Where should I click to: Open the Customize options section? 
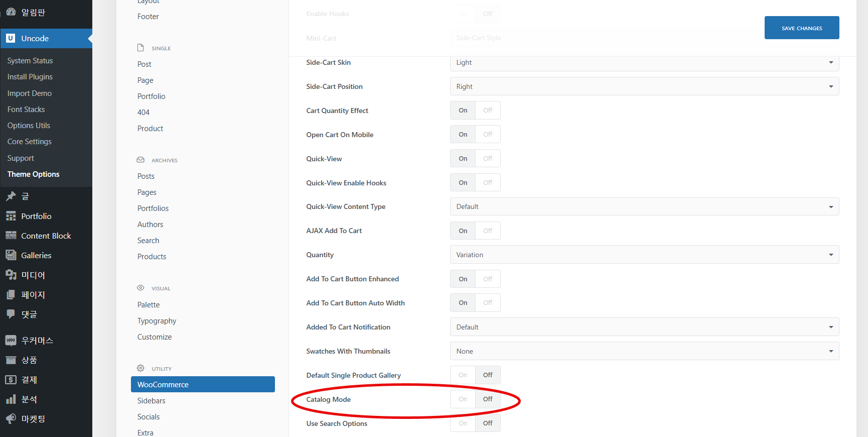(x=155, y=337)
